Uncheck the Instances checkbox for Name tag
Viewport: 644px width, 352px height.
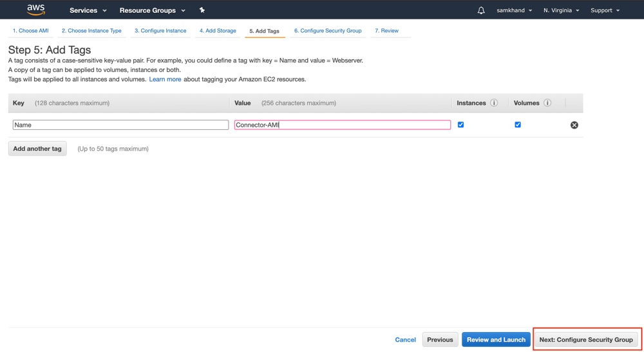point(460,125)
